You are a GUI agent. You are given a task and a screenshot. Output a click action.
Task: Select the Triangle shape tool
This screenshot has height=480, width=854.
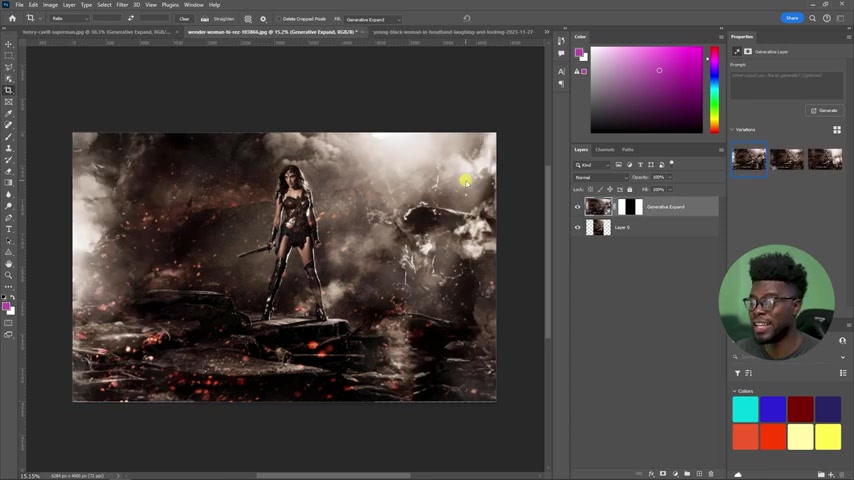(8, 252)
